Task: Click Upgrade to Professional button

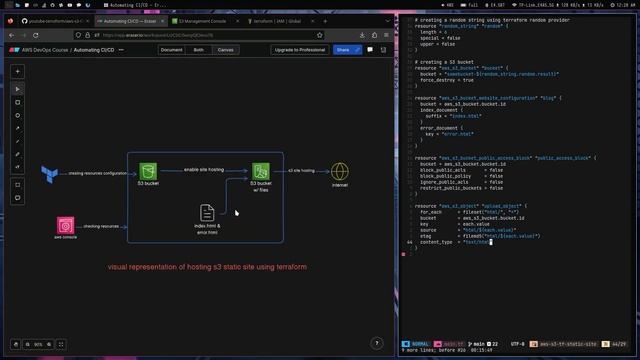Action: pos(300,50)
